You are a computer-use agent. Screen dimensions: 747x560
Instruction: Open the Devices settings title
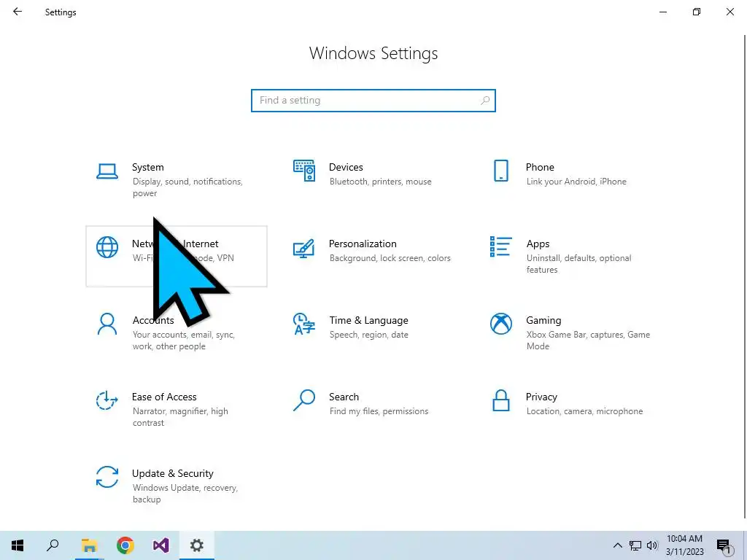coord(346,167)
